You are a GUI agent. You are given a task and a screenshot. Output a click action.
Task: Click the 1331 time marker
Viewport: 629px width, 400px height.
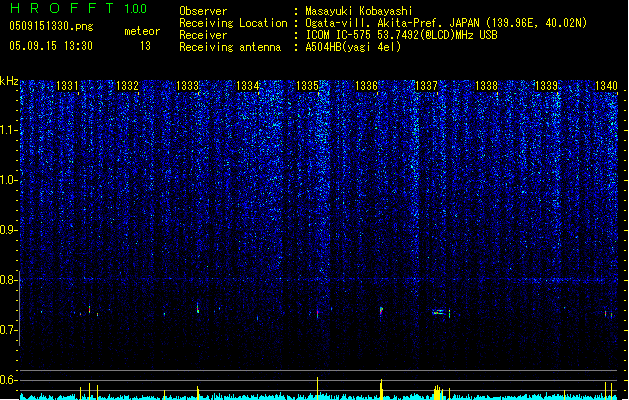(67, 86)
